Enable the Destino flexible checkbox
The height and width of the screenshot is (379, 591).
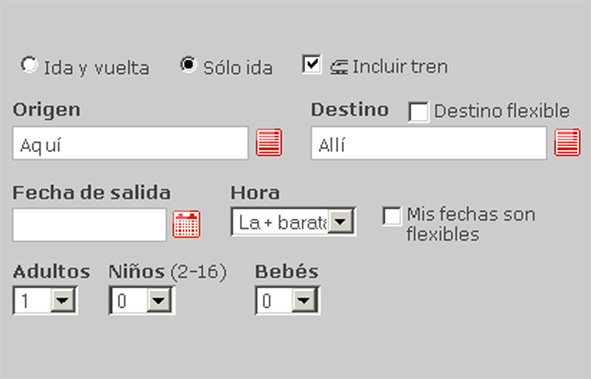tap(418, 112)
